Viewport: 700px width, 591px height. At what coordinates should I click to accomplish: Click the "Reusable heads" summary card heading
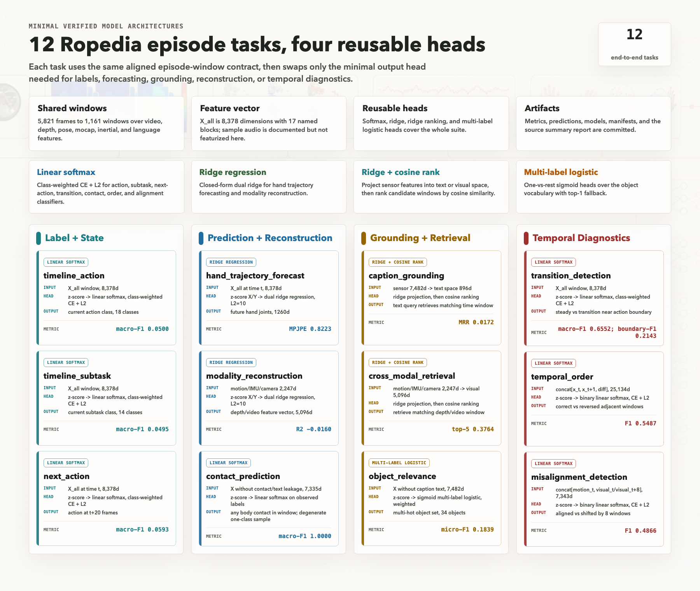(395, 108)
